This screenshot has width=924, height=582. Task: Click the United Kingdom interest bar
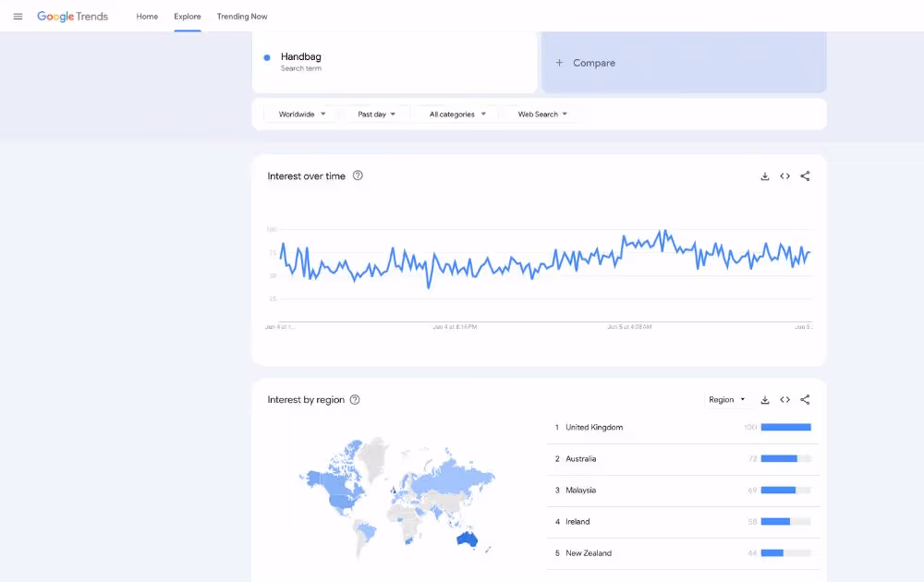pyautogui.click(x=785, y=427)
